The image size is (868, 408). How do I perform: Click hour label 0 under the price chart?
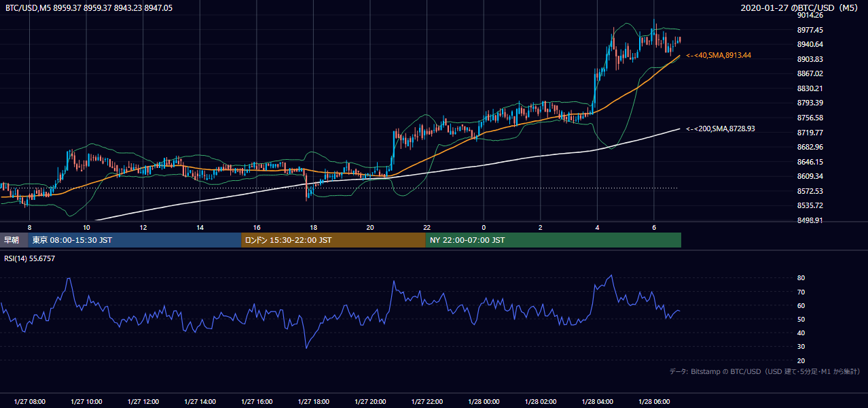(x=484, y=227)
